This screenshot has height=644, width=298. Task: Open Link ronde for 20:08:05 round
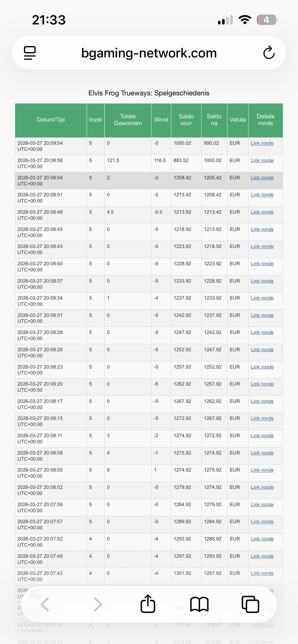pos(262,470)
